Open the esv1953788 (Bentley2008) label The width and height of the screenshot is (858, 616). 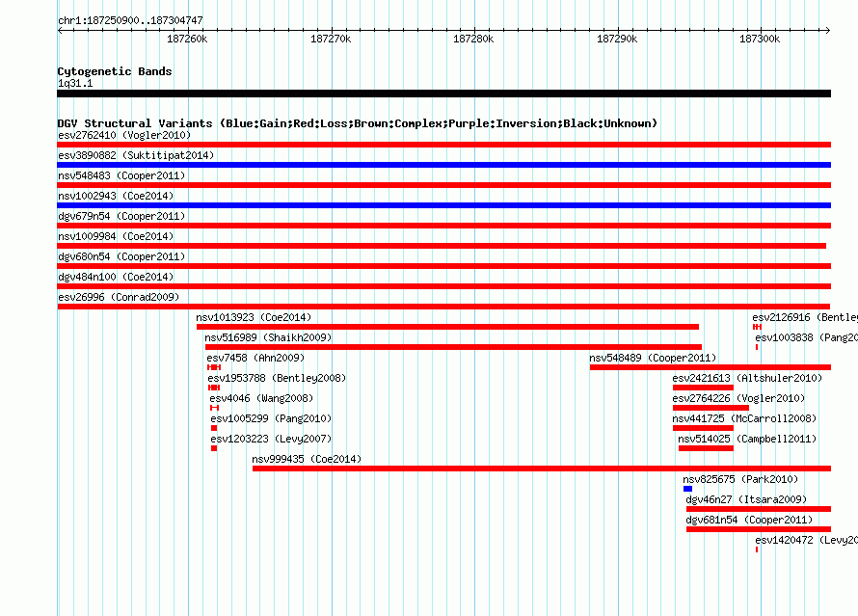(x=277, y=378)
